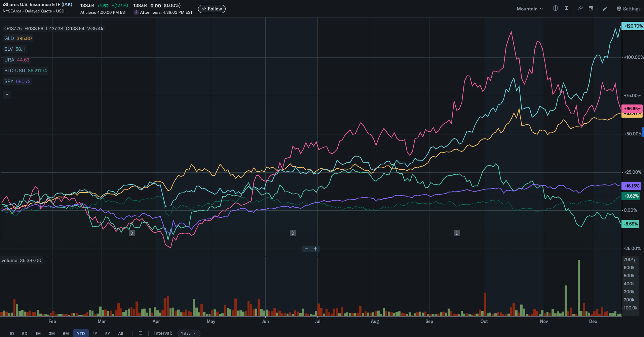Screen dimensions: 644x337
Task: Click the +66.65% price axis label
Action: coord(632,109)
